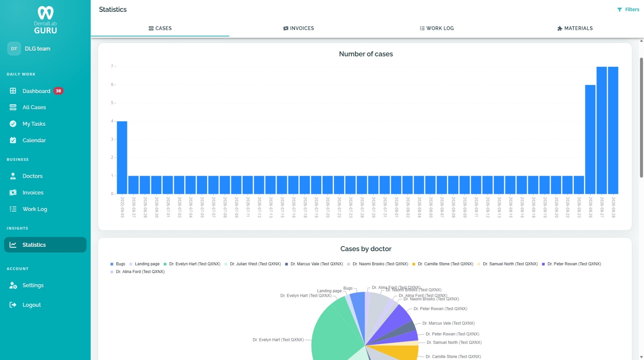The height and width of the screenshot is (360, 644).
Task: Click the Invoices money icon in sidebar
Action: pyautogui.click(x=13, y=193)
